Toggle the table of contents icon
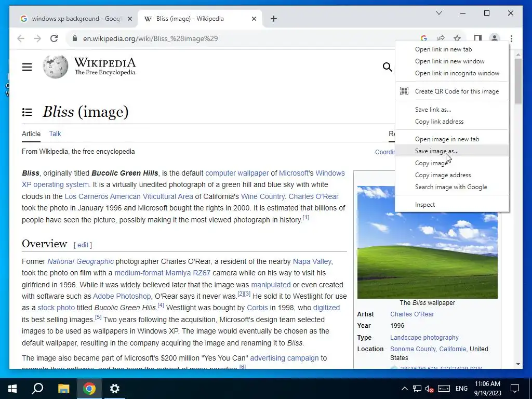 (x=27, y=112)
